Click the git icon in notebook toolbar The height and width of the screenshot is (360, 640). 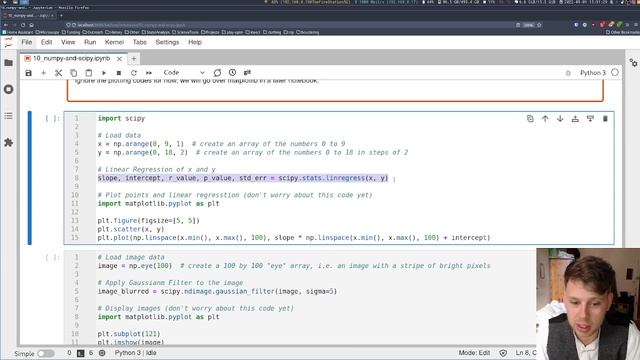point(247,73)
